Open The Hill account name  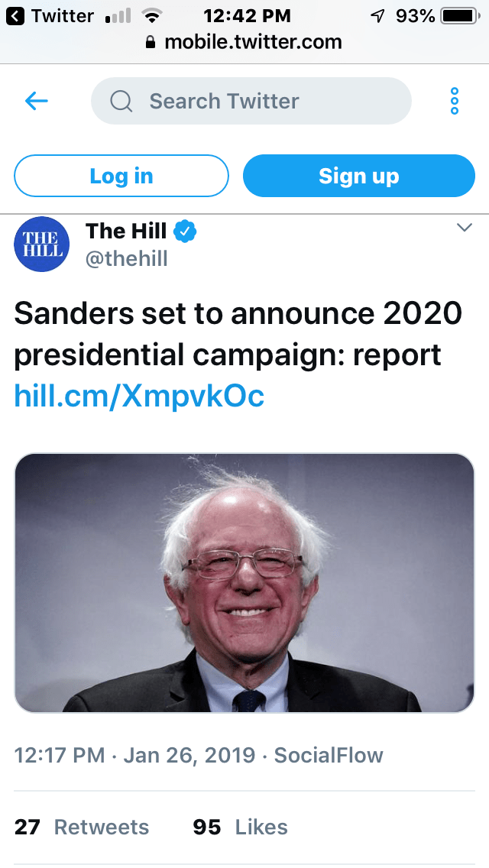coord(126,231)
